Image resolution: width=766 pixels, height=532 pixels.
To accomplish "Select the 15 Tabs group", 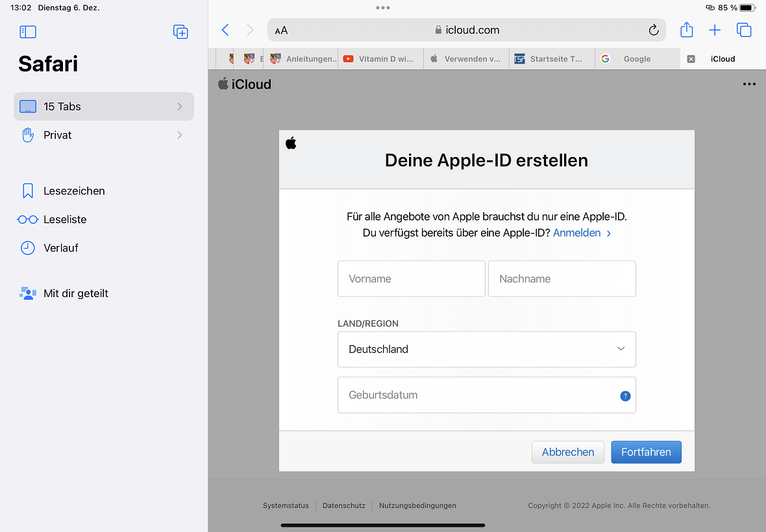I will [104, 106].
